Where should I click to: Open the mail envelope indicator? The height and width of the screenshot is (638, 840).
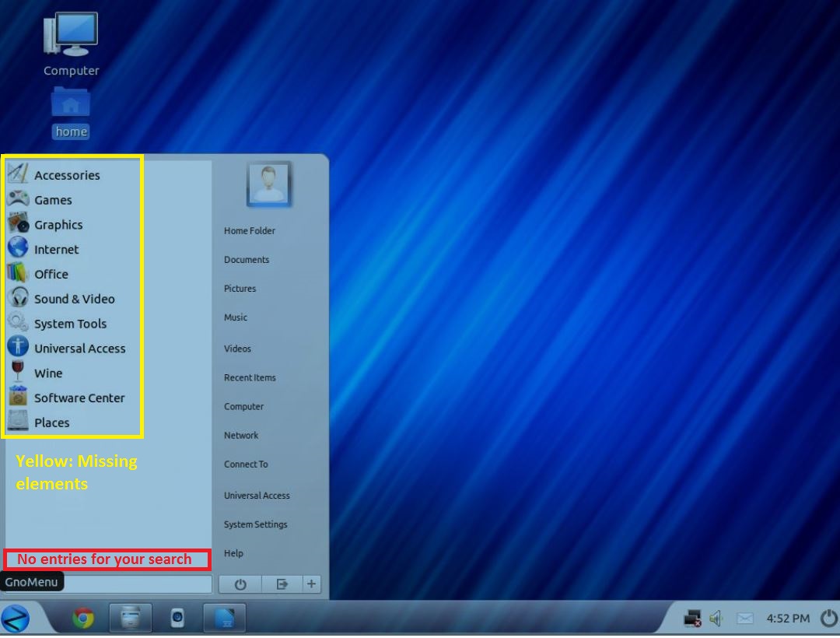(x=745, y=619)
